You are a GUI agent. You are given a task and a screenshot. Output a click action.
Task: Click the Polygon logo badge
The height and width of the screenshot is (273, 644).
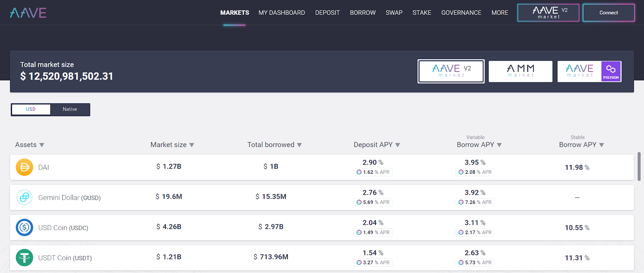(611, 72)
